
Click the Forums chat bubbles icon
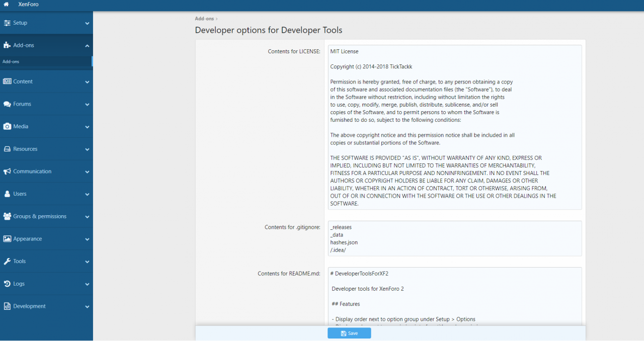click(x=7, y=104)
